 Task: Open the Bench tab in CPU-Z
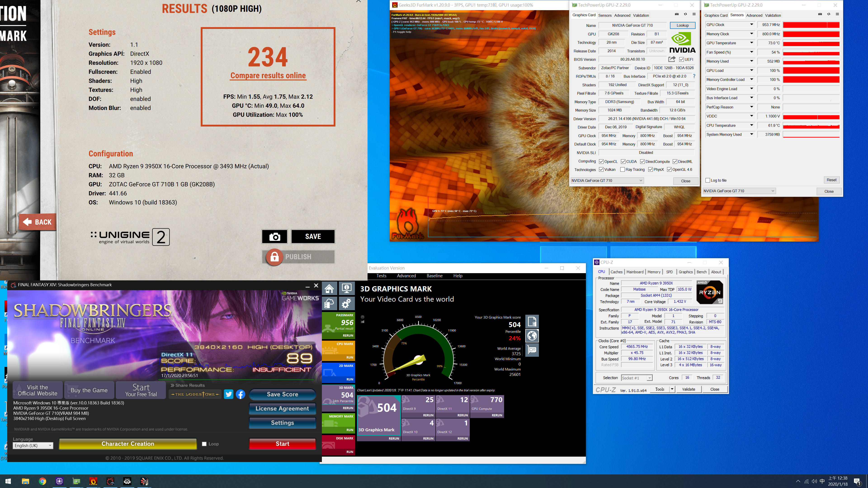coord(702,272)
